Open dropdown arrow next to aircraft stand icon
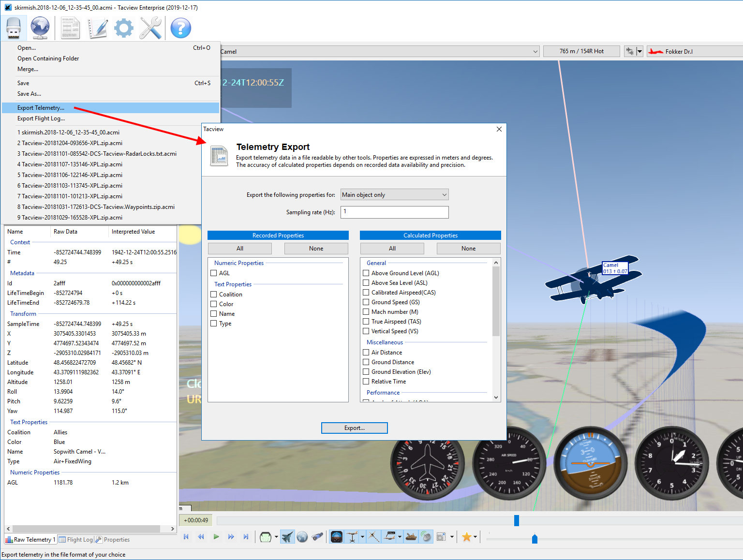The height and width of the screenshot is (560, 743). coord(362,537)
